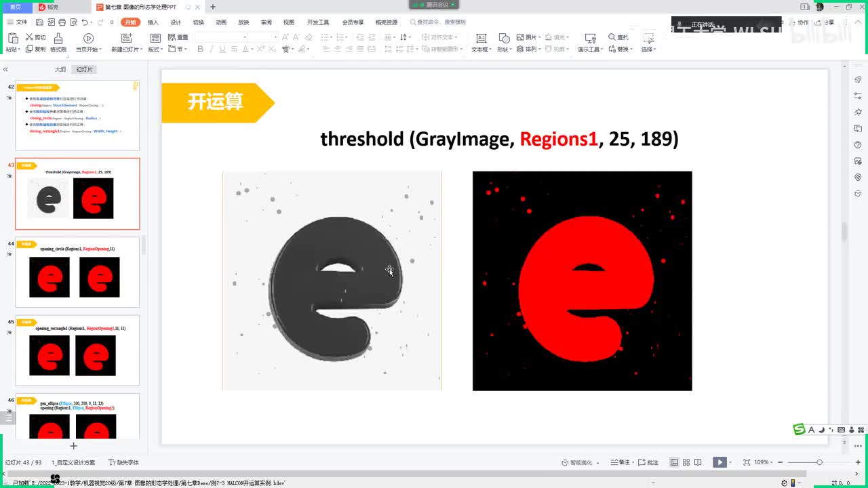Screen dimensions: 868x488
Task: Click the Collaborate (协作) button
Action: [800, 22]
